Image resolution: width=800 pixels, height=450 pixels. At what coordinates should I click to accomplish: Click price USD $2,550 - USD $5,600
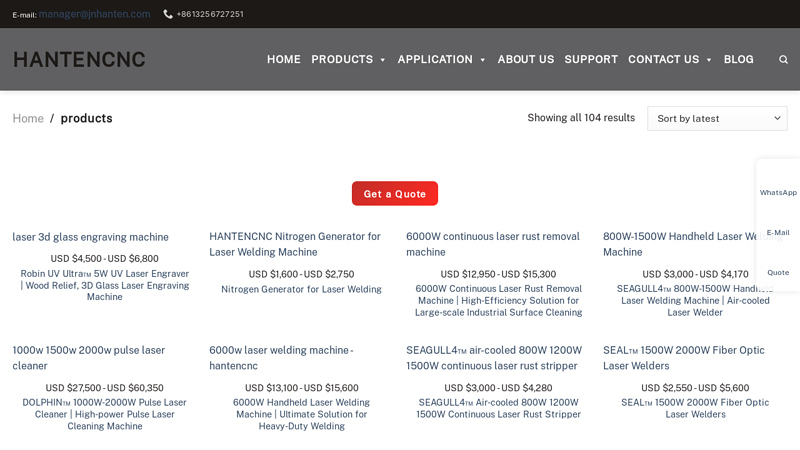pos(695,388)
